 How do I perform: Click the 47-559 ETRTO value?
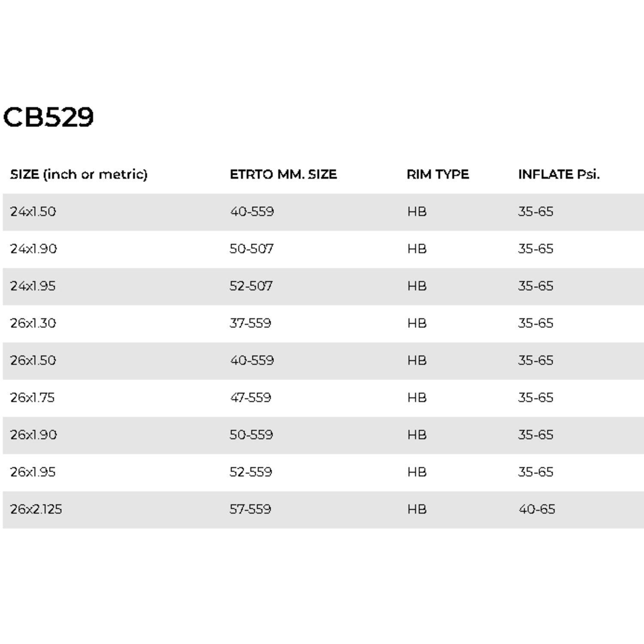(251, 398)
